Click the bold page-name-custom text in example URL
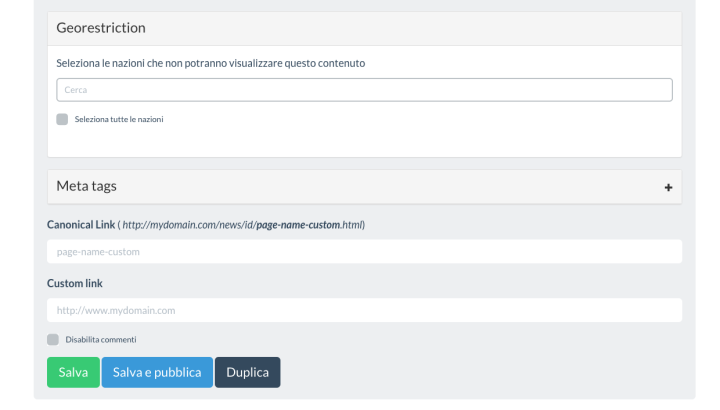The width and height of the screenshot is (720, 410). [297, 225]
